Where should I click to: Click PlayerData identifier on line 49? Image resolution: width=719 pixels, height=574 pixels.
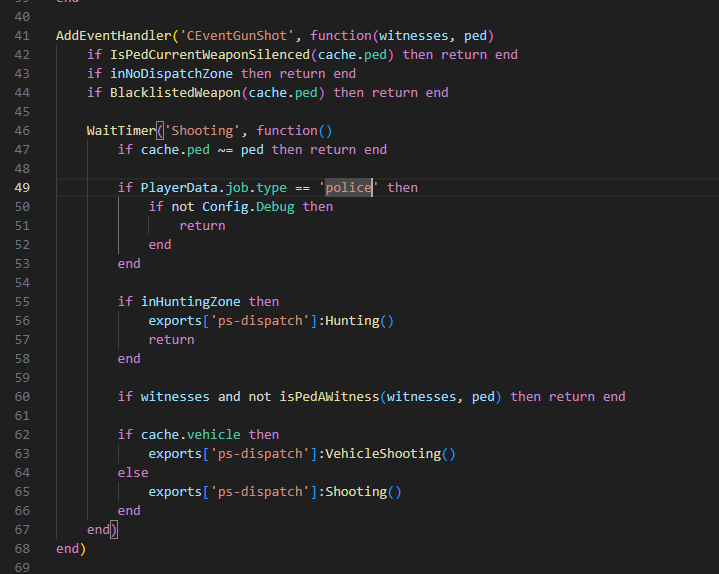[179, 188]
